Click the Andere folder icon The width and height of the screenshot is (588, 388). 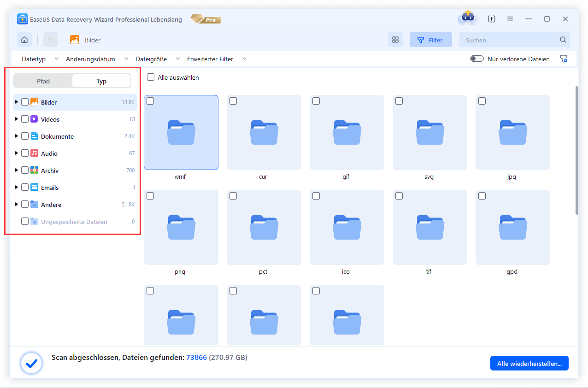[x=35, y=205]
